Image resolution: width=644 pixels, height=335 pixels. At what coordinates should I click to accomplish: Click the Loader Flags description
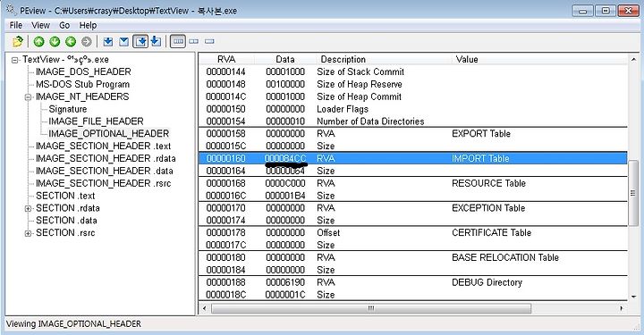coord(342,109)
